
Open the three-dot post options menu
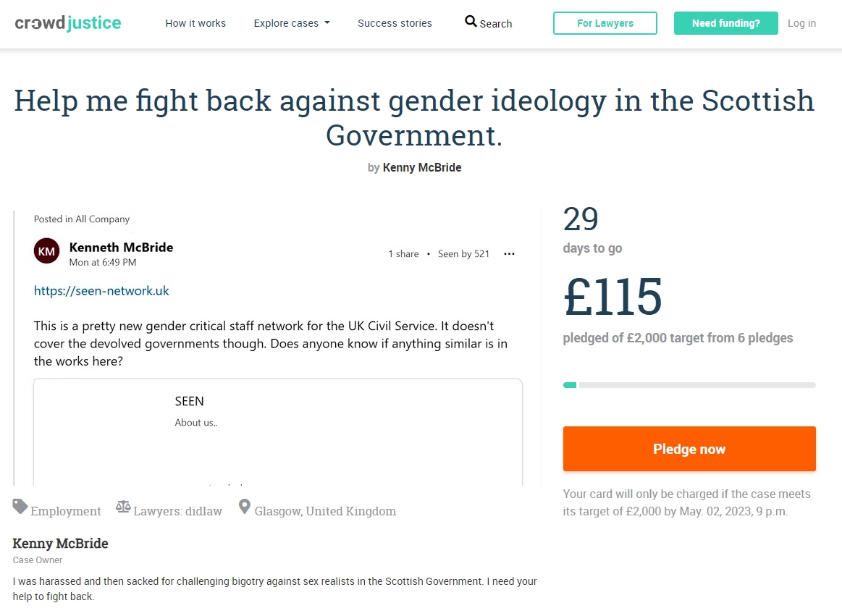click(x=509, y=254)
